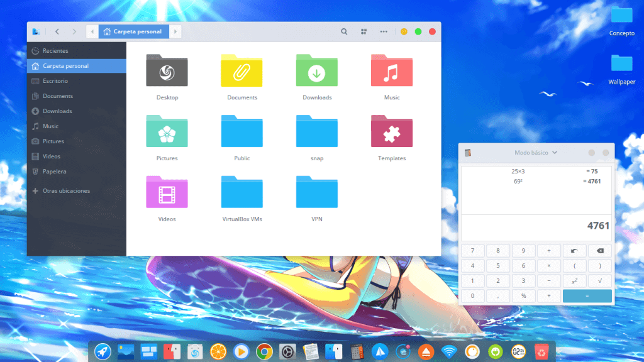Open Downloads in the sidebar
The height and width of the screenshot is (362, 644).
pyautogui.click(x=76, y=111)
